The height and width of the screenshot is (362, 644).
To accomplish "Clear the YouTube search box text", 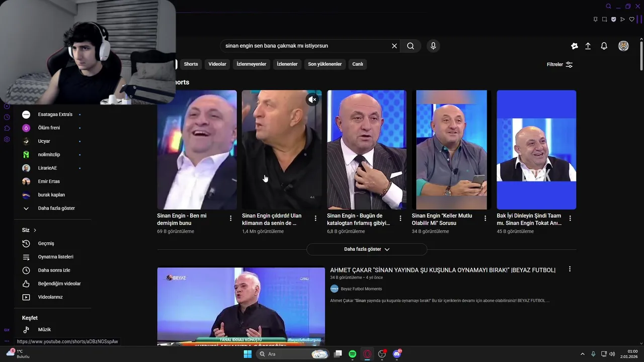I will (394, 46).
